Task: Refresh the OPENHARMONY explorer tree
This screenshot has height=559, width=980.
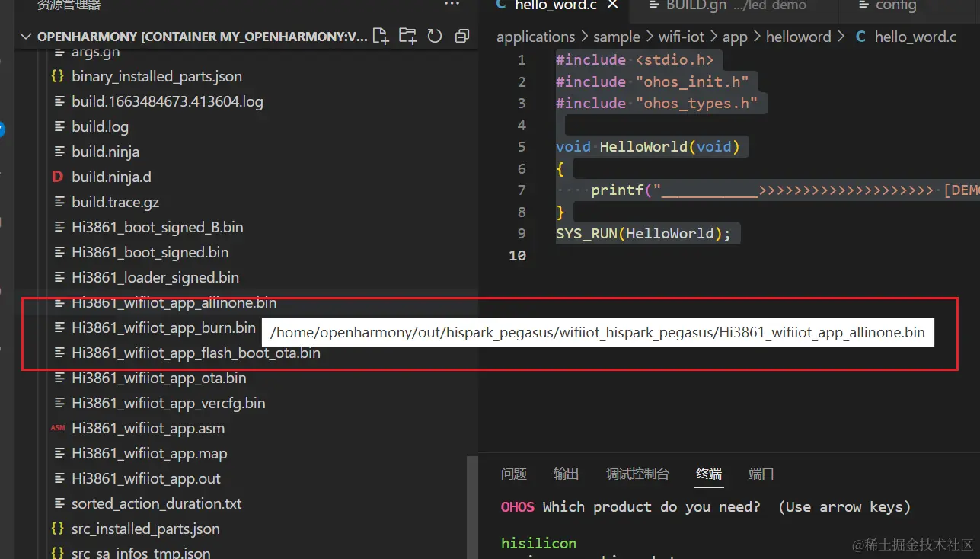Action: click(435, 36)
